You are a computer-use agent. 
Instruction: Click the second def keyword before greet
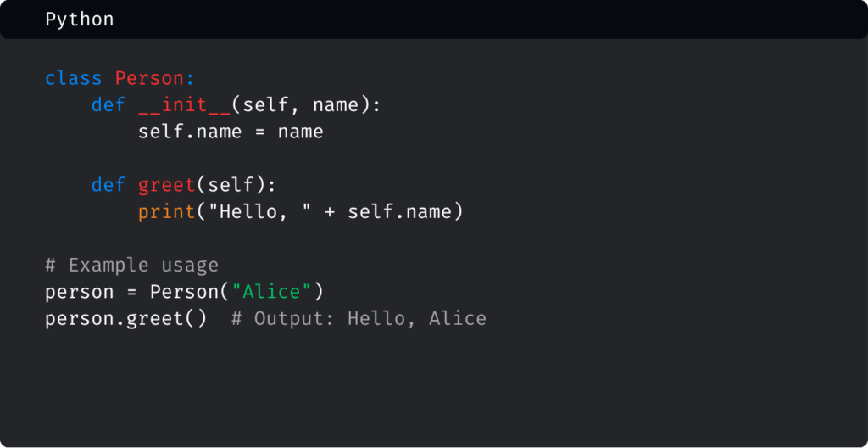(108, 185)
